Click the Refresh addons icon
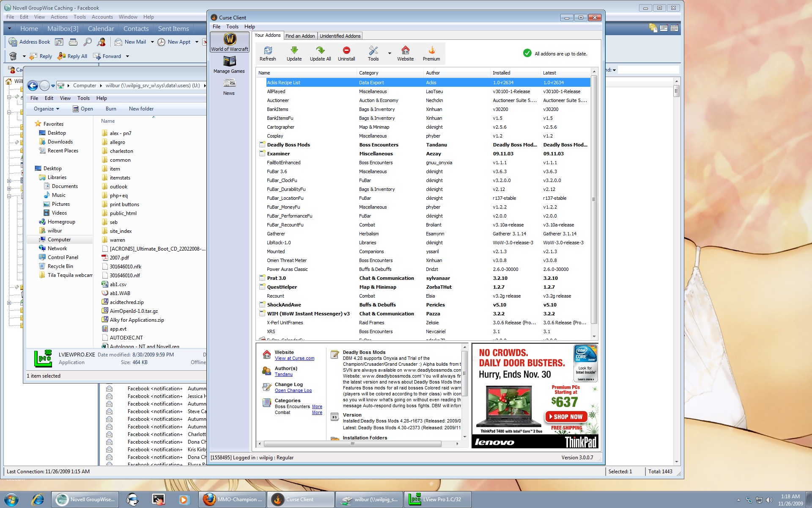 268,54
